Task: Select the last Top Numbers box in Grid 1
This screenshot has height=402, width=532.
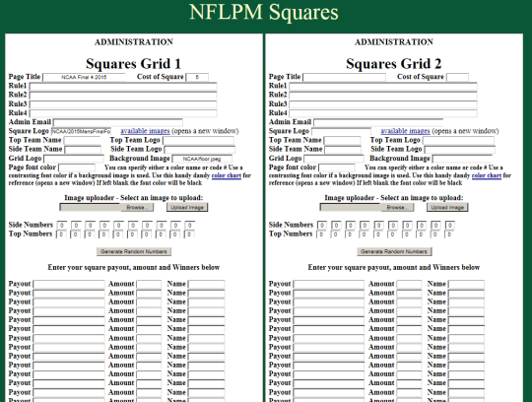Action: point(189,234)
